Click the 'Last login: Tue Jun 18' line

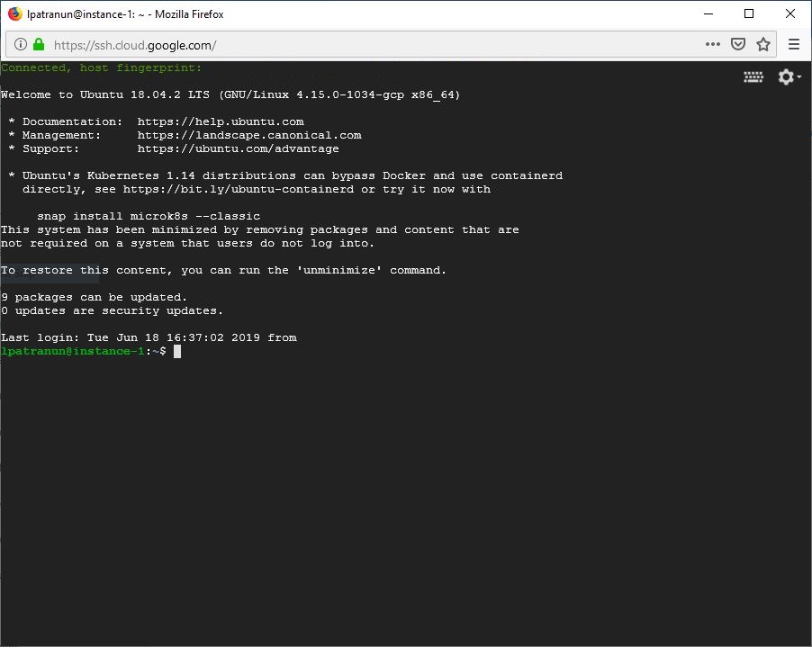point(149,337)
